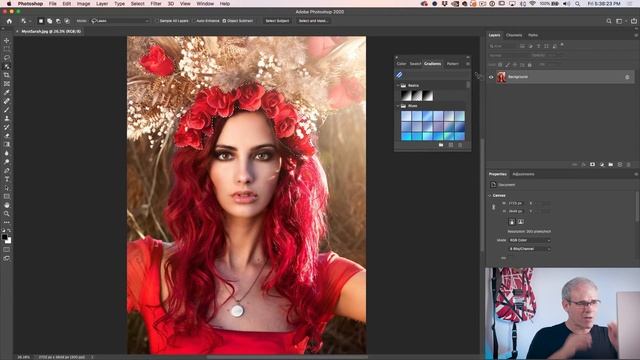Click the Select Subject button
Image resolution: width=640 pixels, height=360 pixels.
[x=277, y=21]
